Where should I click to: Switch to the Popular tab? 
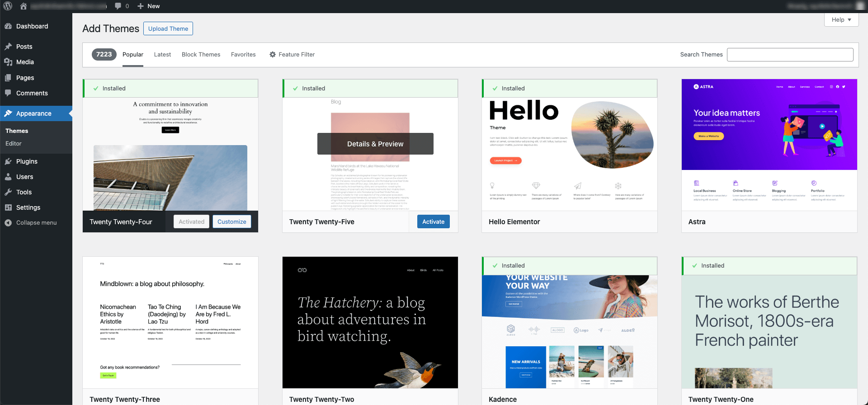[x=133, y=55]
